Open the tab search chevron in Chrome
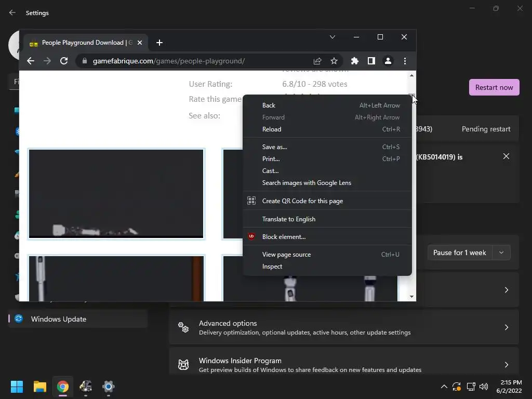This screenshot has width=532, height=399. (x=332, y=37)
